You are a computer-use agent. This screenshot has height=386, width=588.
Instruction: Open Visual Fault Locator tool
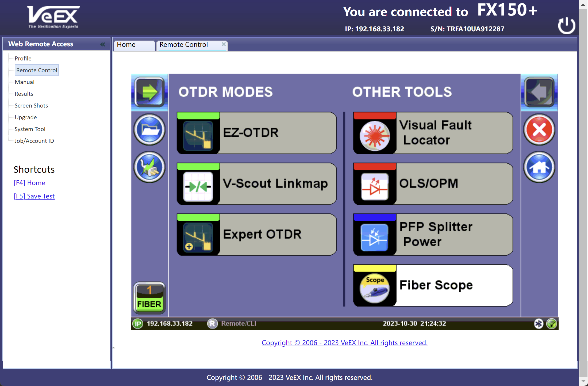(433, 133)
